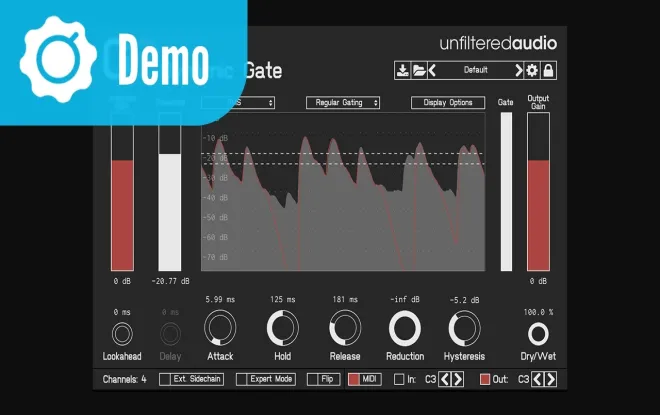660x415 pixels.
Task: Click the Gate indicator bar
Action: pos(506,192)
